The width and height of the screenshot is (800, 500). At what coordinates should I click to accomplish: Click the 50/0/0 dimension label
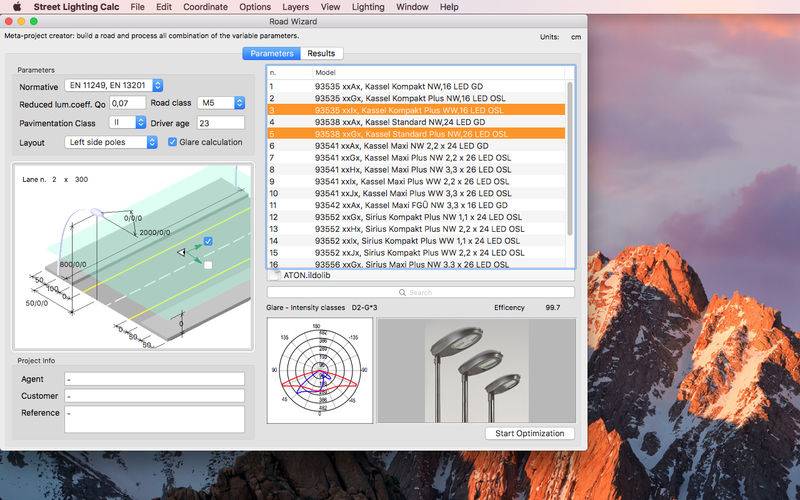(37, 303)
